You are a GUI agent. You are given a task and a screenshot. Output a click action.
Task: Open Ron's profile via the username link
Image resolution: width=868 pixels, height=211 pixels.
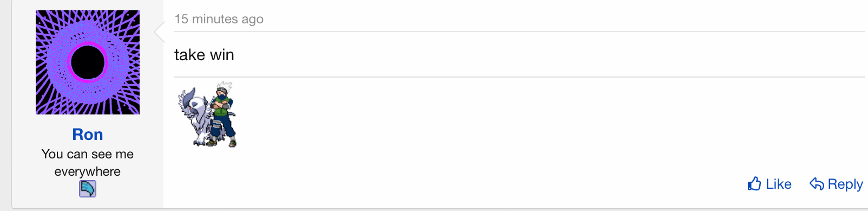[x=88, y=135]
